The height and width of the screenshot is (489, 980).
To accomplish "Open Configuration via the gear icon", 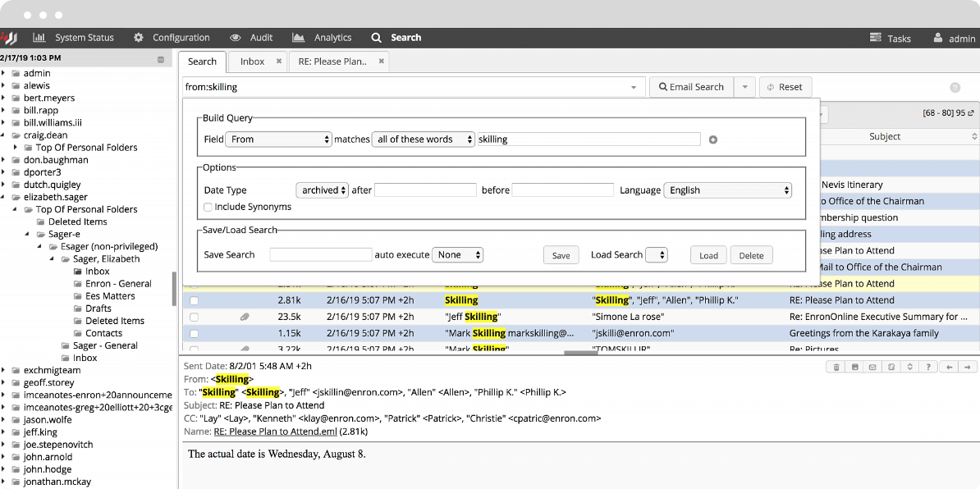I will (139, 37).
